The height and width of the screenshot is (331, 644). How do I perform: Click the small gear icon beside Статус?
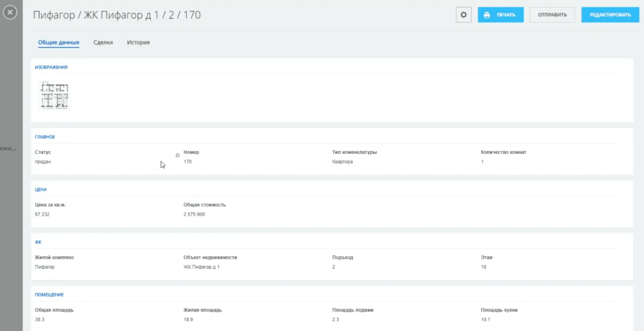click(x=177, y=155)
